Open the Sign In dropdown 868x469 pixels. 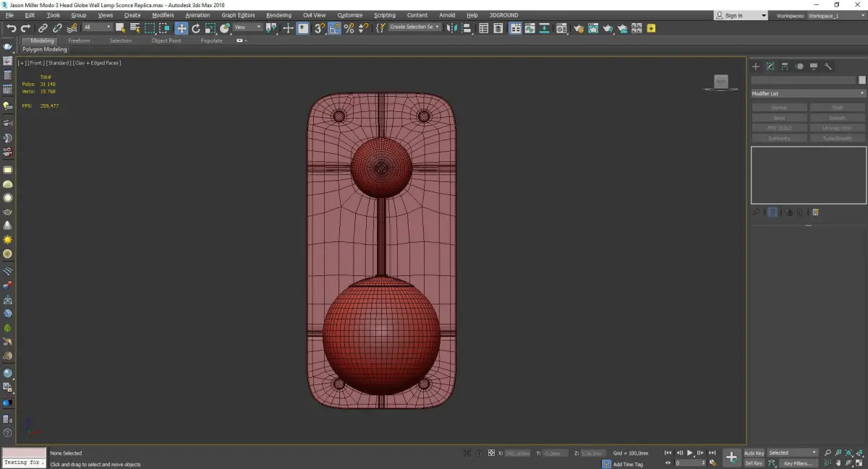click(741, 15)
